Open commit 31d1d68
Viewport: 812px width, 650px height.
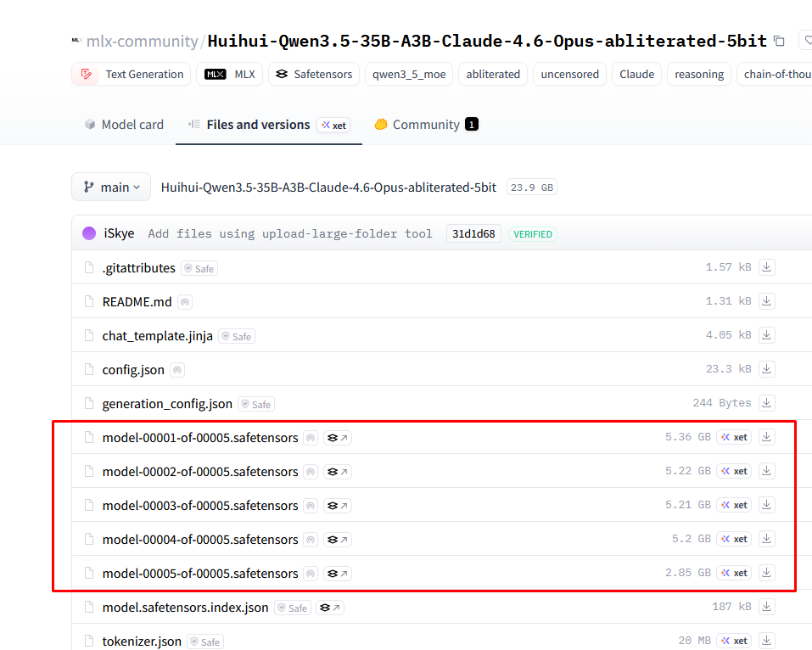[473, 234]
